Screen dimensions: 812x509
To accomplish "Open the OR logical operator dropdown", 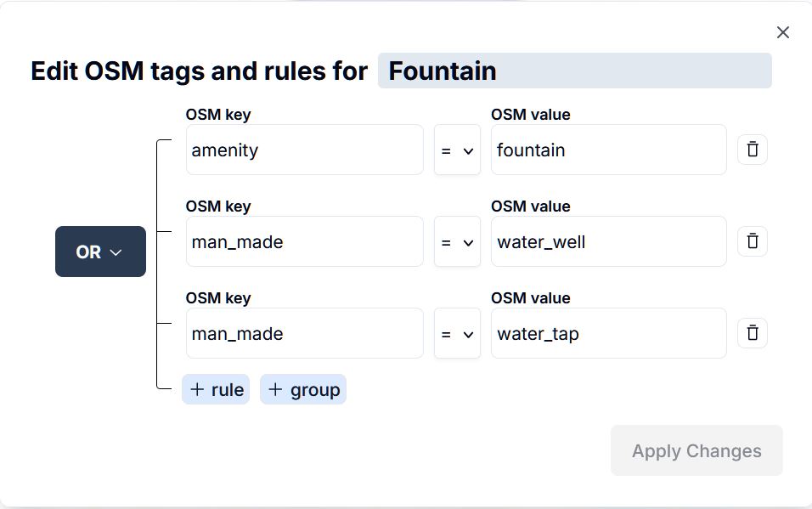I will pos(100,252).
